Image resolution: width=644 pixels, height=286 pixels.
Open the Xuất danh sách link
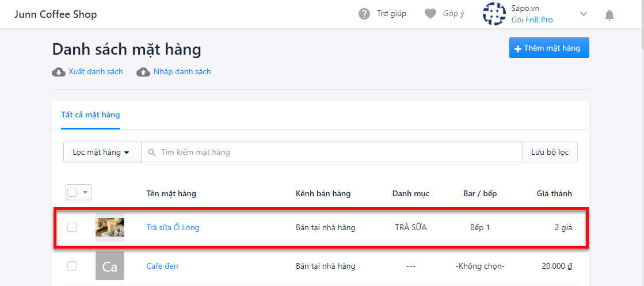click(x=96, y=71)
